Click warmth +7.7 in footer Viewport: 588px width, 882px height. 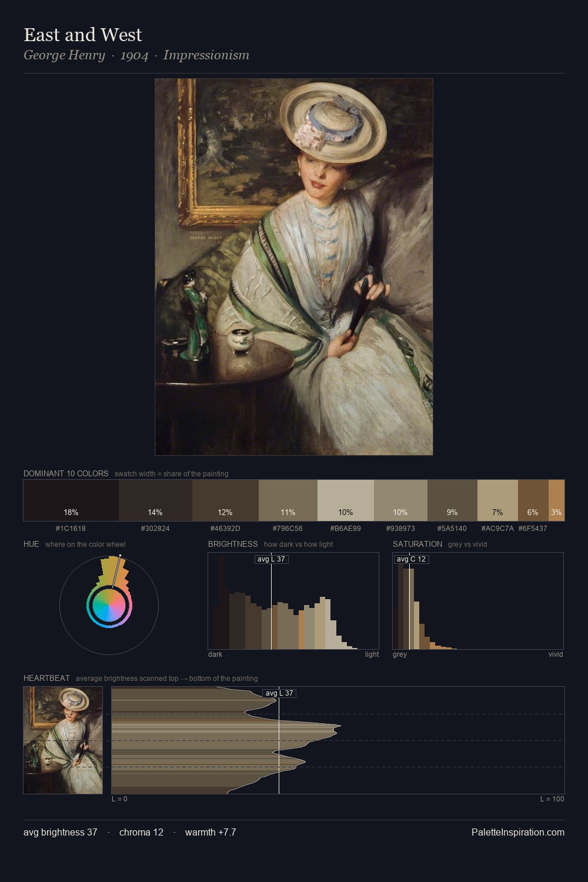coord(211,832)
